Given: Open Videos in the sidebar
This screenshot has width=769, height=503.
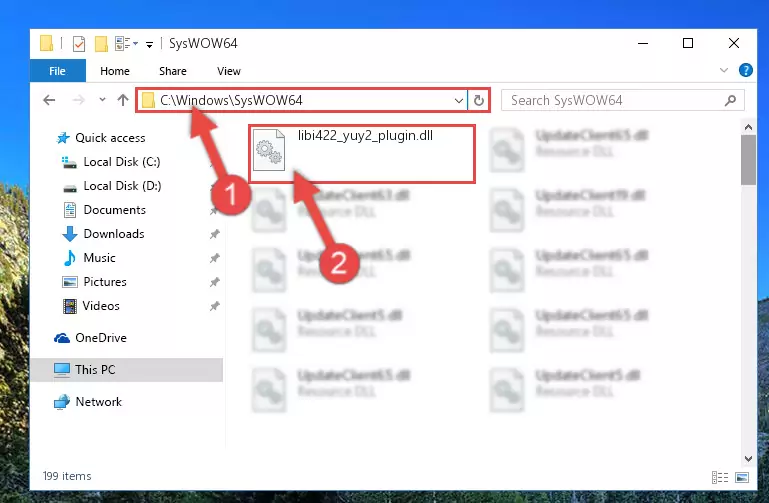Looking at the screenshot, I should pyautogui.click(x=101, y=306).
